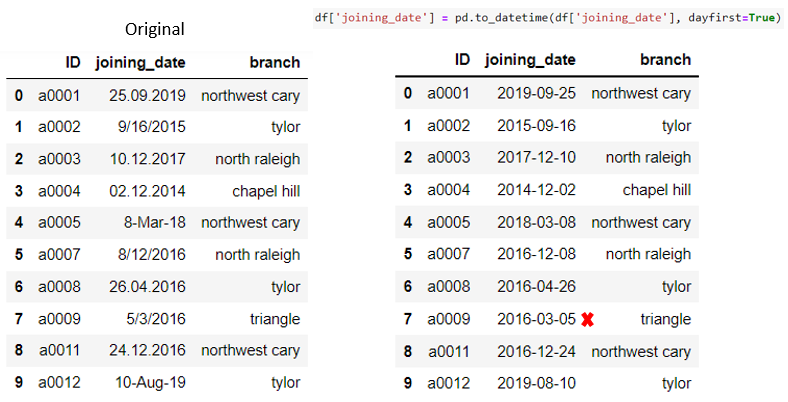Click 'northwest cary' in converted row a0011
Screen dimensions: 788x402
[641, 352]
